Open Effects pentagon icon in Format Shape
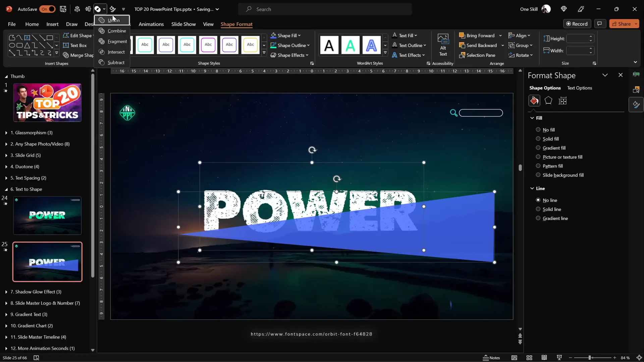Viewport: 644px width, 362px height. (x=548, y=101)
